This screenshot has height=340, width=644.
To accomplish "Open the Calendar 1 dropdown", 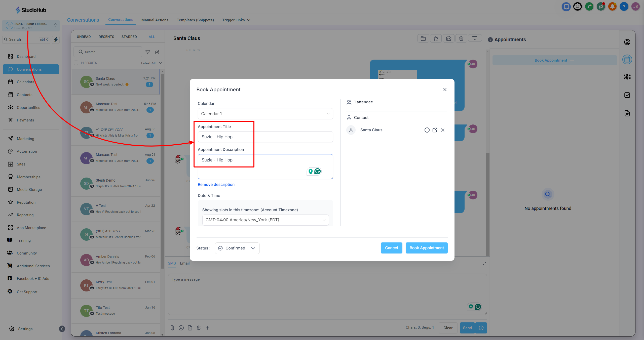I will pyautogui.click(x=265, y=114).
